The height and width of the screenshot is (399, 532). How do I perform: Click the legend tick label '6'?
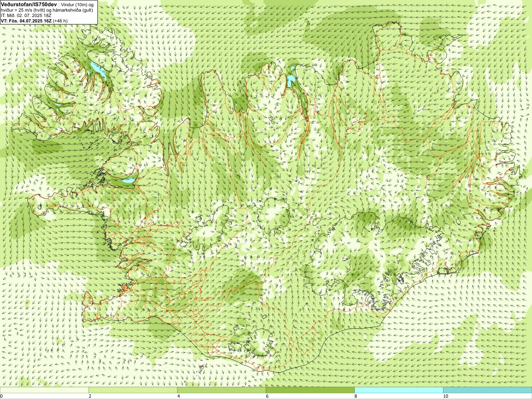pos(267,396)
